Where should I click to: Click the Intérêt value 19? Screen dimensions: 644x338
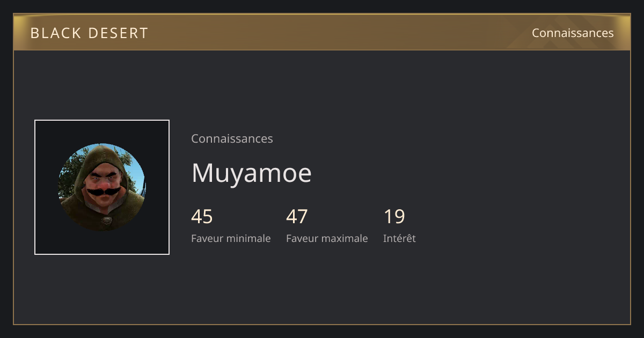394,217
